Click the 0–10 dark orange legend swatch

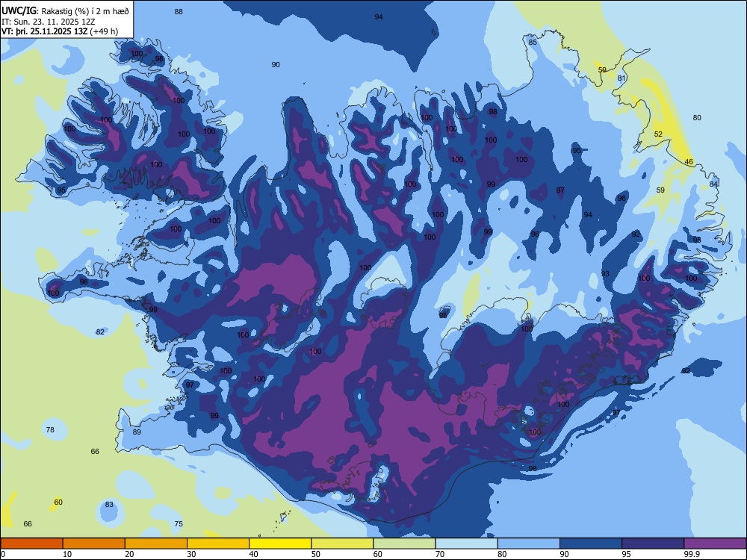click(31, 544)
